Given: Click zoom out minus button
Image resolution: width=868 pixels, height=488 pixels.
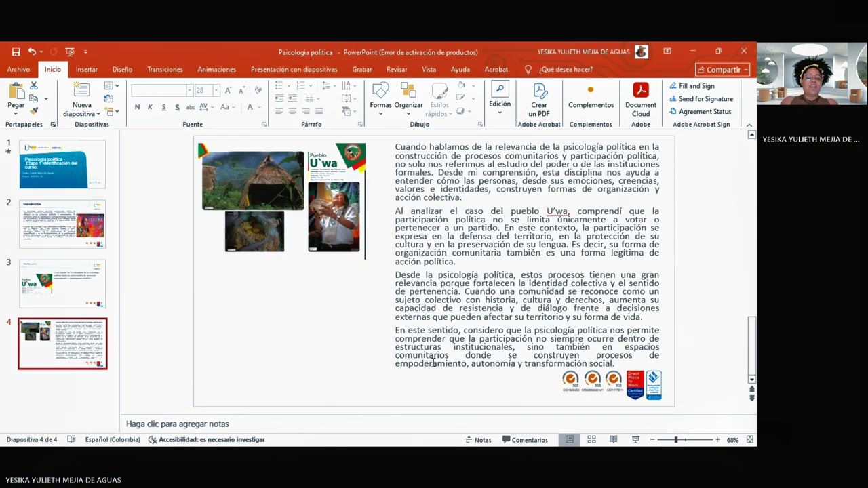Looking at the screenshot, I should click(x=652, y=439).
